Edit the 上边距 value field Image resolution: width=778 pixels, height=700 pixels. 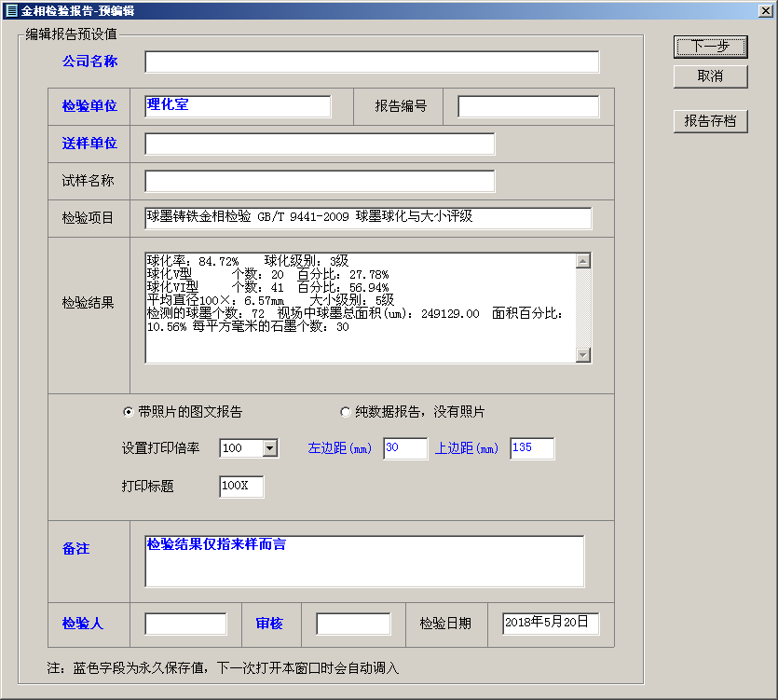(532, 448)
